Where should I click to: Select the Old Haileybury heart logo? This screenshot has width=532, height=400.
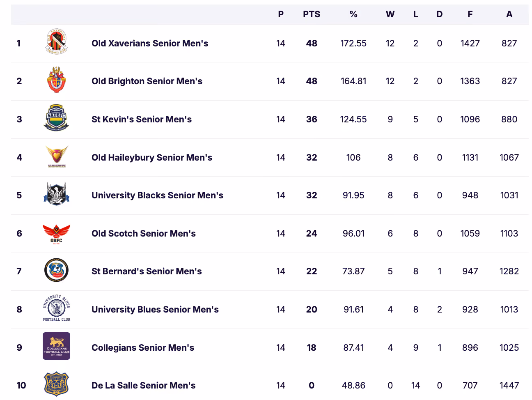[x=57, y=156]
